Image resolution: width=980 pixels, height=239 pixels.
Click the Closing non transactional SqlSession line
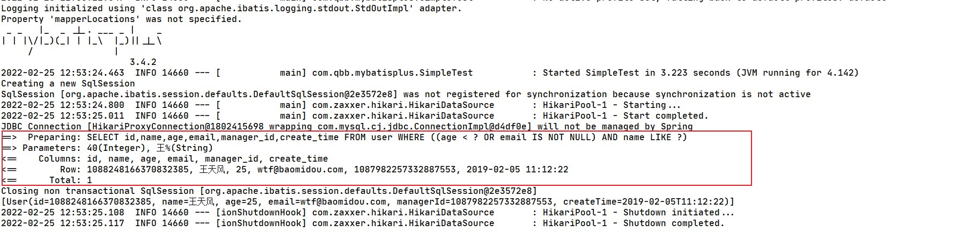(x=268, y=191)
